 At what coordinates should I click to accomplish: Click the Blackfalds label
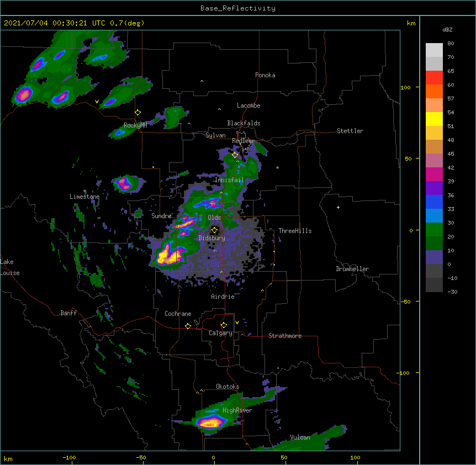244,123
